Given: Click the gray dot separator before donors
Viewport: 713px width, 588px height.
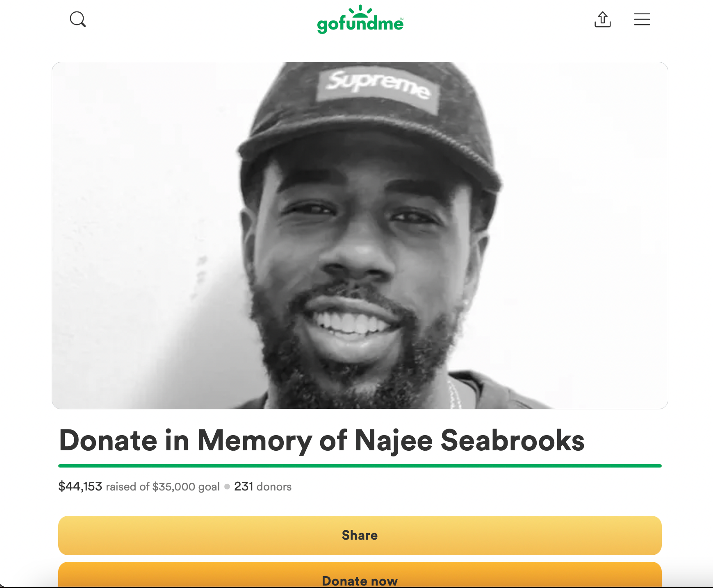Looking at the screenshot, I should pyautogui.click(x=227, y=487).
